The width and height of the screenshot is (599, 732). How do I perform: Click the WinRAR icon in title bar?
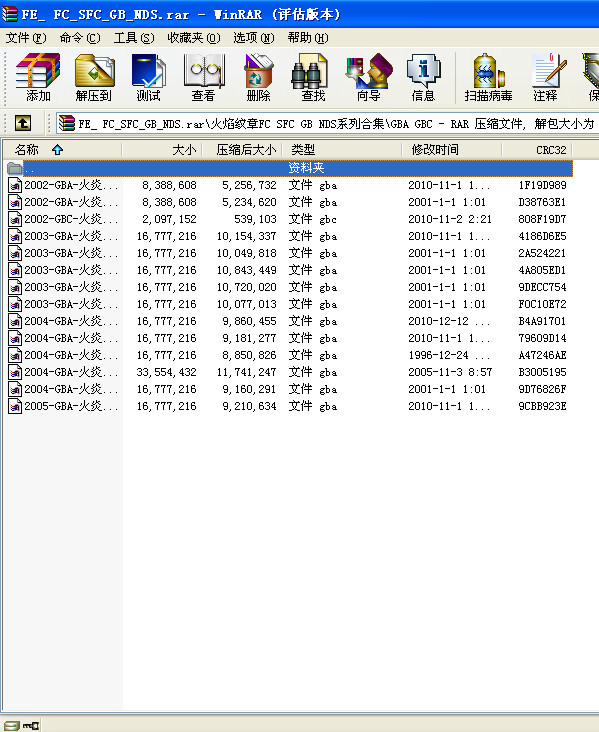click(x=10, y=14)
